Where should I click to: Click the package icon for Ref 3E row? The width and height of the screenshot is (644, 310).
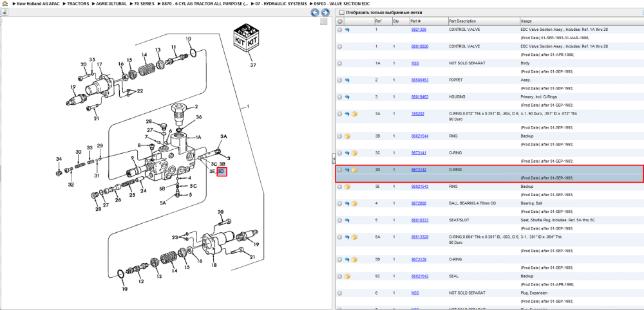click(347, 186)
